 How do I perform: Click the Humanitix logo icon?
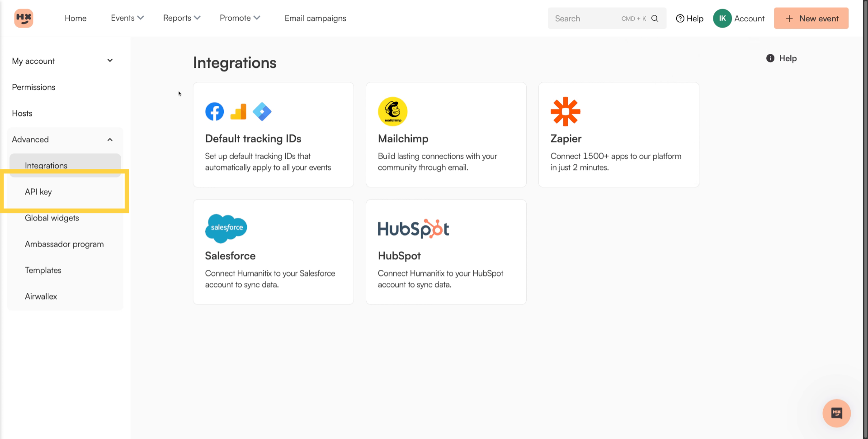[x=24, y=18]
